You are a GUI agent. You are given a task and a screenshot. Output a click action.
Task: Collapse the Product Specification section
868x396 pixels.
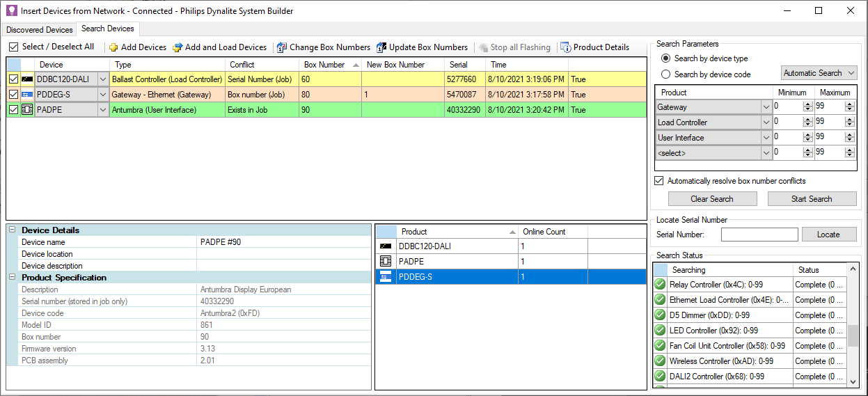(x=12, y=278)
